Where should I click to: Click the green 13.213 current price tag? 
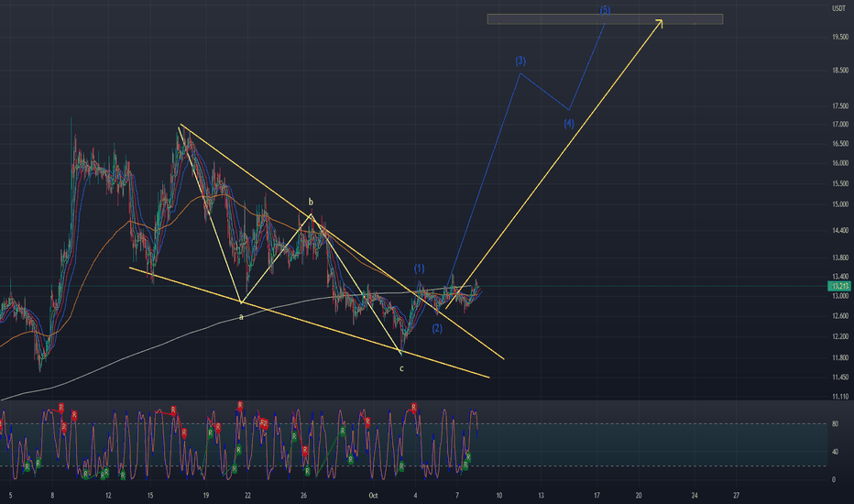tap(838, 286)
